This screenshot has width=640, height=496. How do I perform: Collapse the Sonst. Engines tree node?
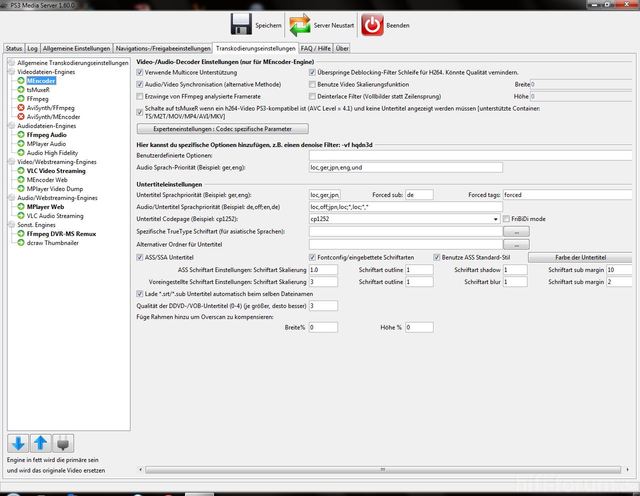tap(11, 225)
